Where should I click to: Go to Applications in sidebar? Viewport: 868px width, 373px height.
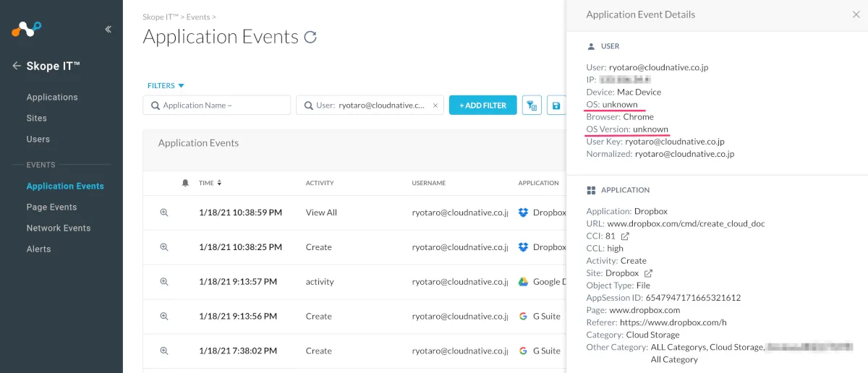51,97
